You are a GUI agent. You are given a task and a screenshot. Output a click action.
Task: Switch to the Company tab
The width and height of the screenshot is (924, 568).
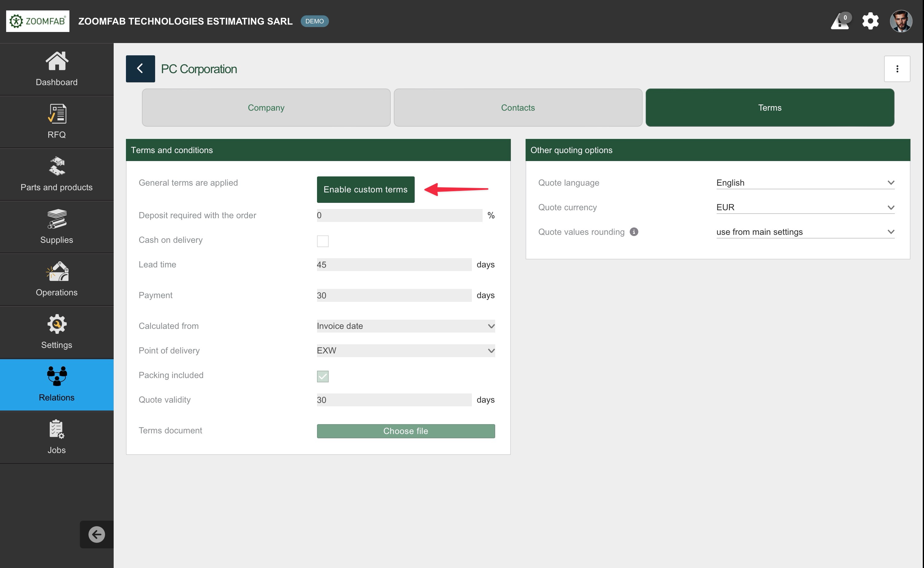(x=266, y=108)
